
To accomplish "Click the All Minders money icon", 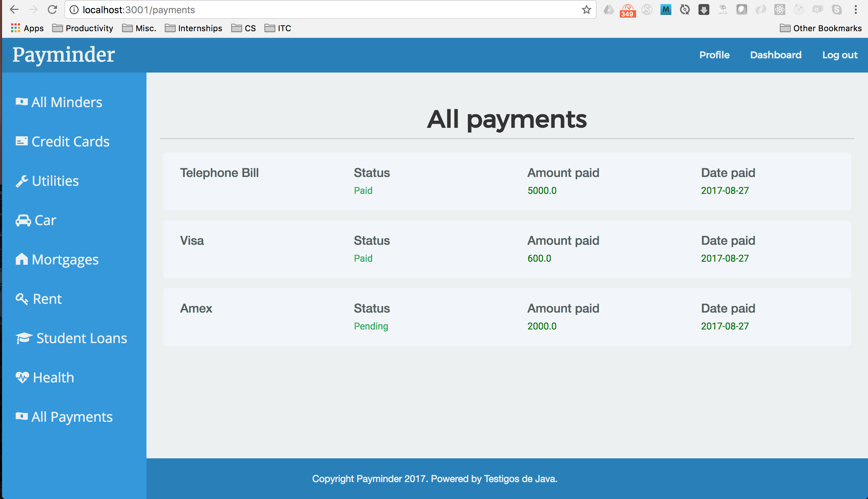I will pos(21,102).
